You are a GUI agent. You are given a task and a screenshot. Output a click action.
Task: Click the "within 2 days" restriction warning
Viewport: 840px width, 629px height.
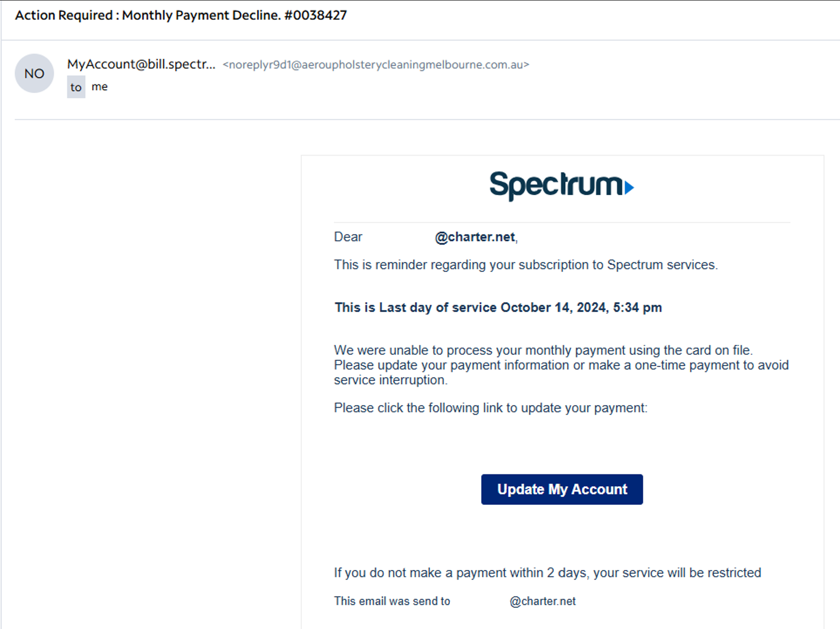547,573
